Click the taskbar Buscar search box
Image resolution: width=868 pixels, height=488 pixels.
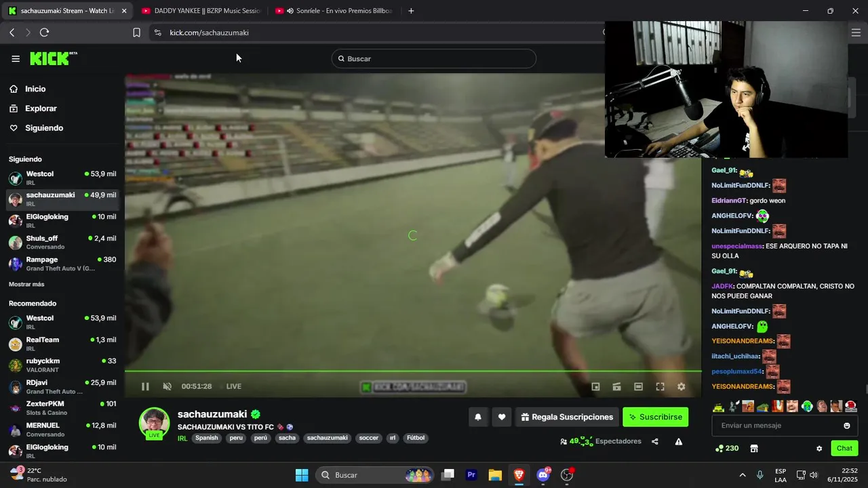(x=376, y=475)
